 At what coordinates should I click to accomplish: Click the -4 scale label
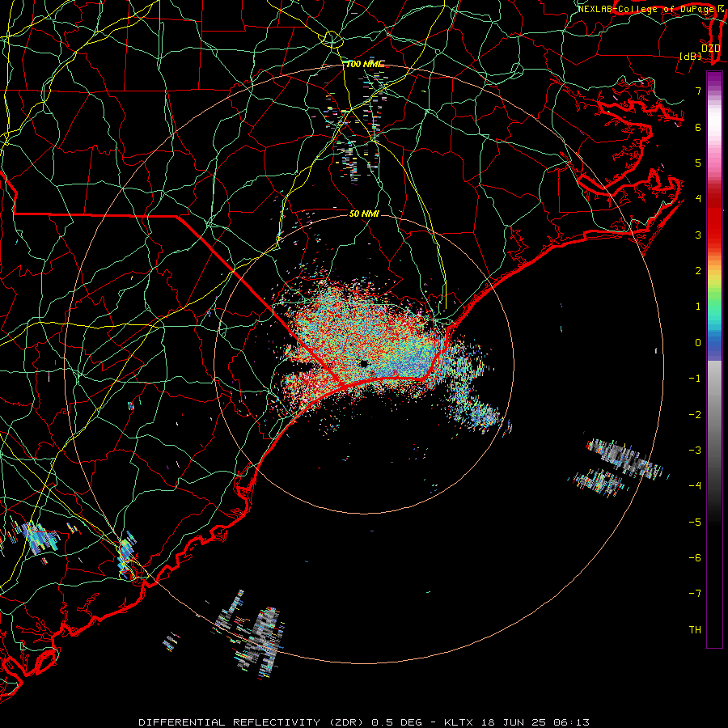695,486
